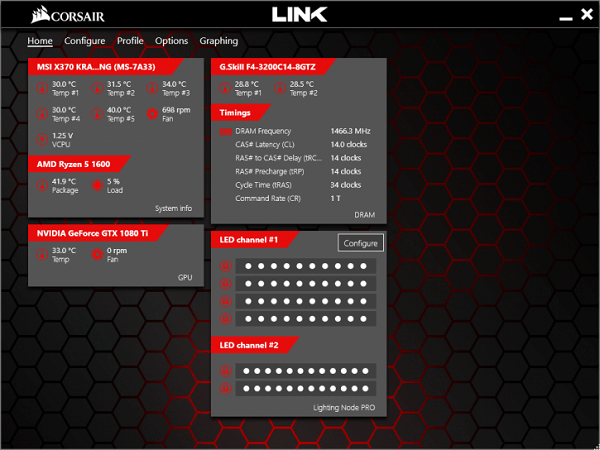Select fourth LED strip in channel #1

[x=305, y=319]
